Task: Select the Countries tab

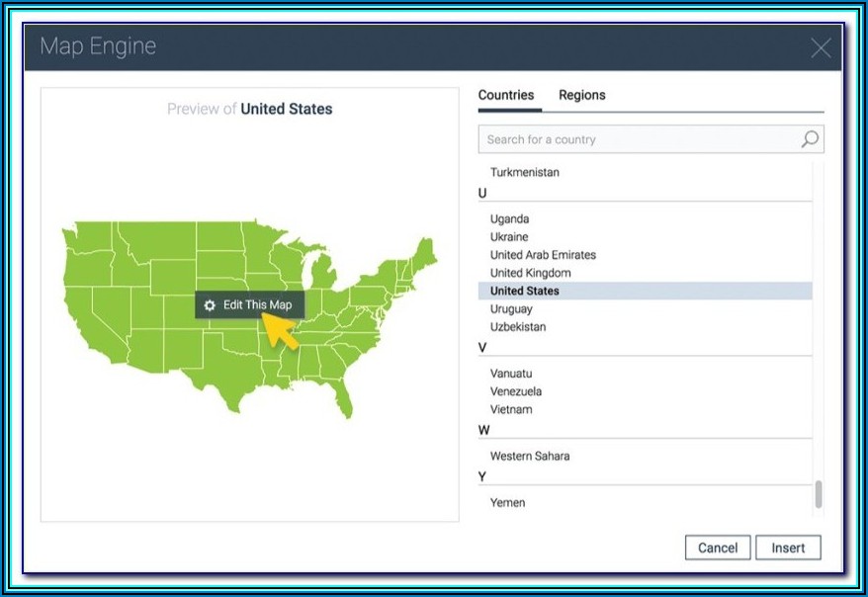Action: click(505, 95)
